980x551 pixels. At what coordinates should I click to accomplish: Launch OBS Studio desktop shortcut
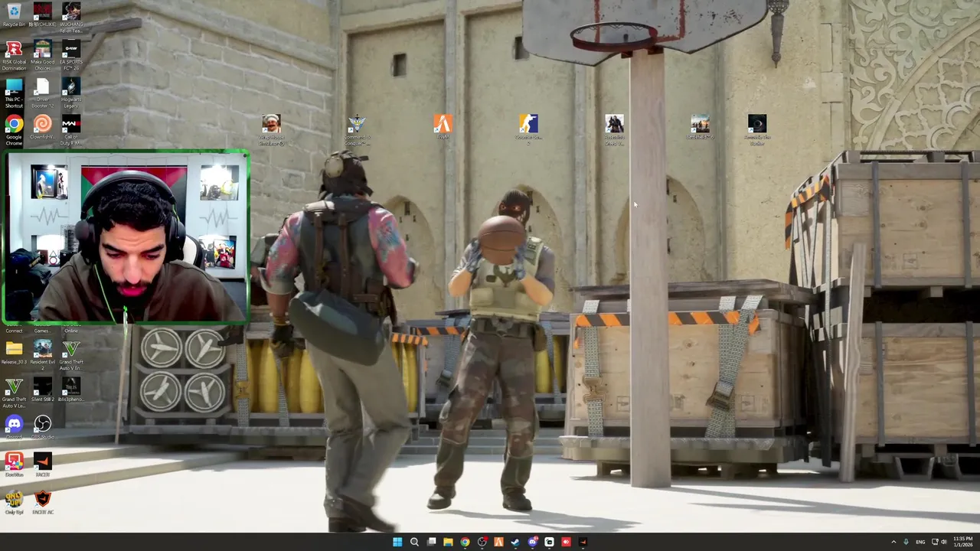click(x=42, y=427)
